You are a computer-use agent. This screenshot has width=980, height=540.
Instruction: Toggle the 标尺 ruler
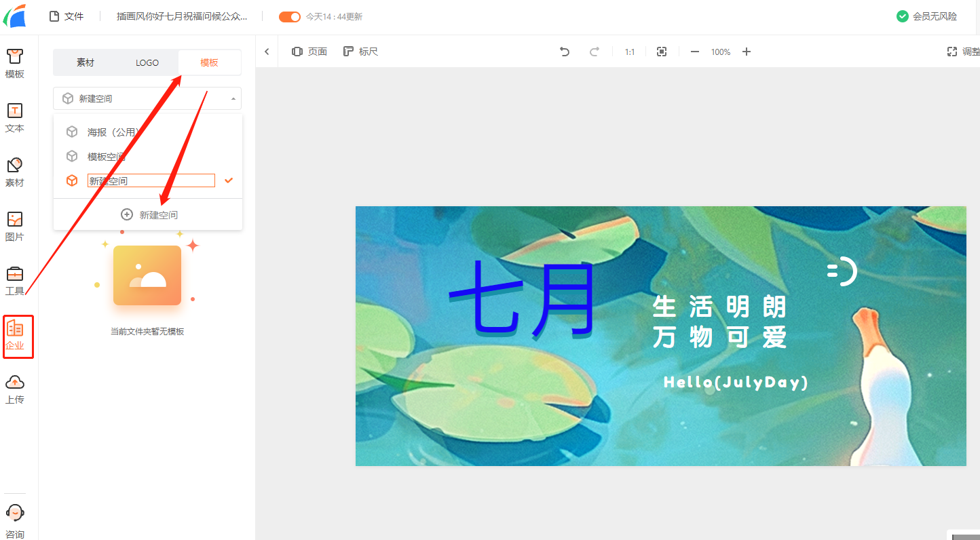point(360,52)
